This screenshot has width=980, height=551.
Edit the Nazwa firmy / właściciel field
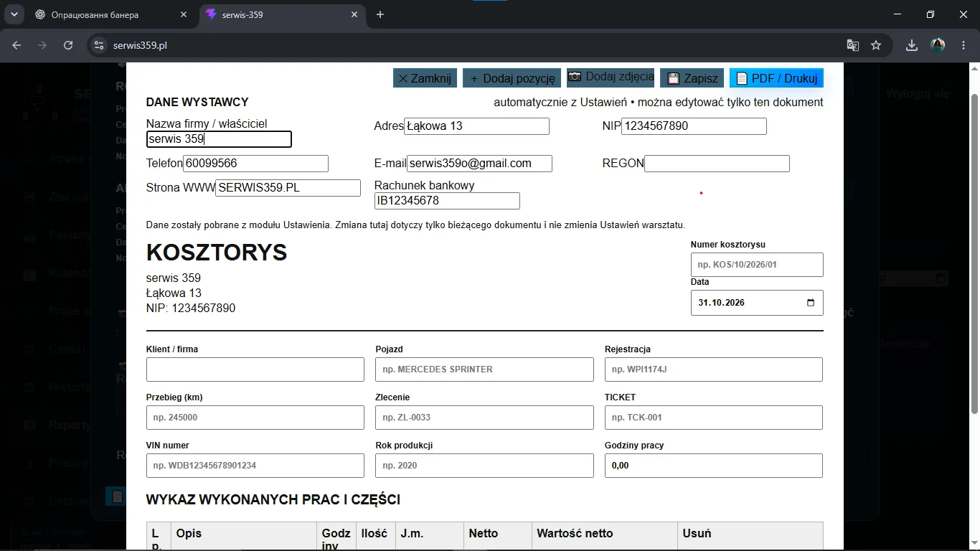point(219,139)
